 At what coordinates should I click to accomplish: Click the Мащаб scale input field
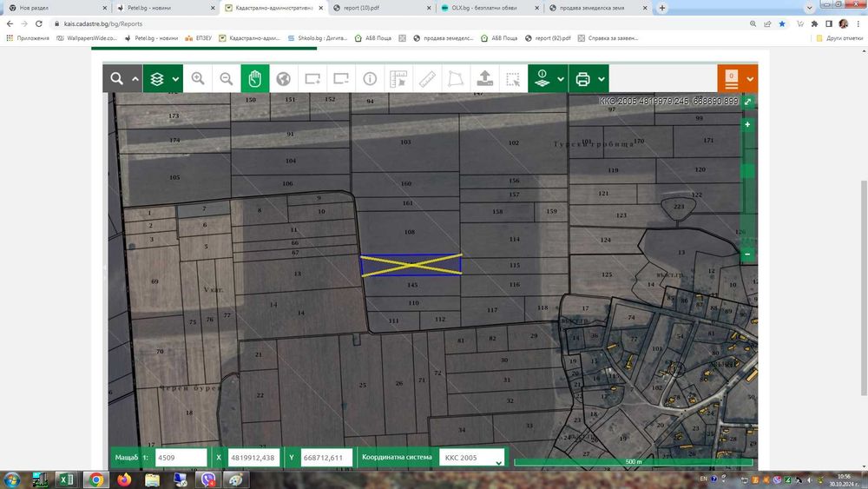tap(180, 458)
